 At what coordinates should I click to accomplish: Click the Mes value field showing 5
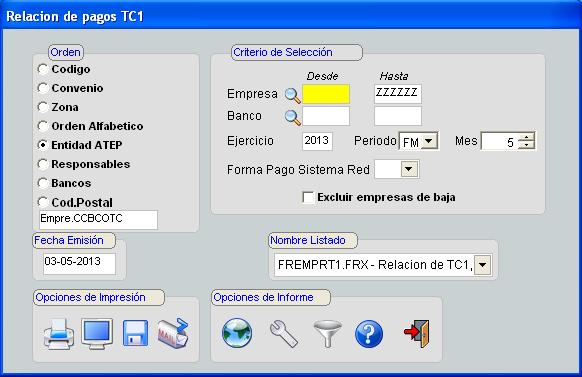click(499, 141)
